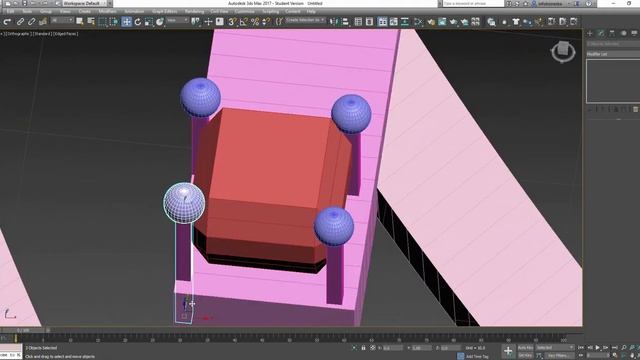The height and width of the screenshot is (360, 640).
Task: Choose Rectangular Selection Region tool
Action: pos(102,22)
